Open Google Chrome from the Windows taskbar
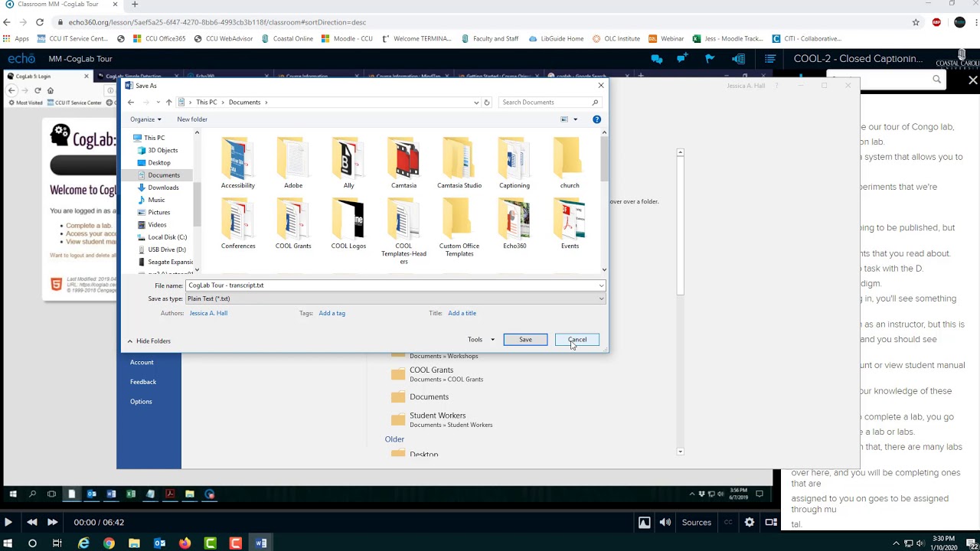The image size is (980, 551). coord(109,543)
